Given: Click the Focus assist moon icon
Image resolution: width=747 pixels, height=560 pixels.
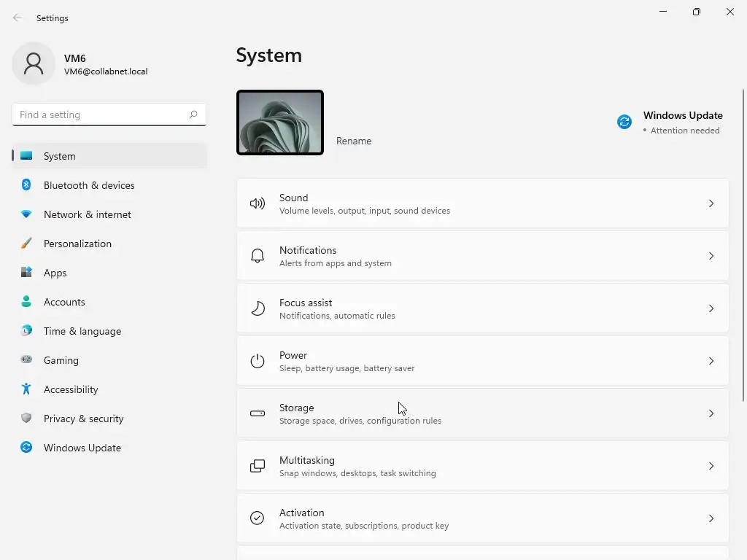Looking at the screenshot, I should 258,308.
